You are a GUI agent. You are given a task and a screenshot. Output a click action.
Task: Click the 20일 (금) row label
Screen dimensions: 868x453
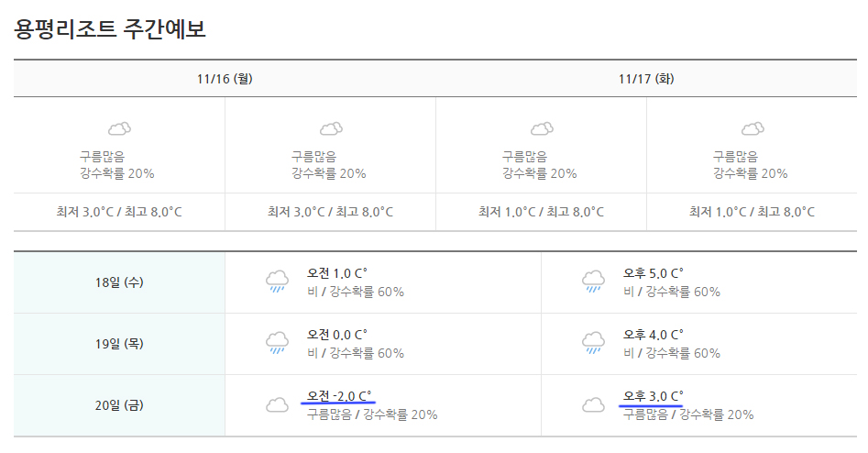click(x=119, y=405)
